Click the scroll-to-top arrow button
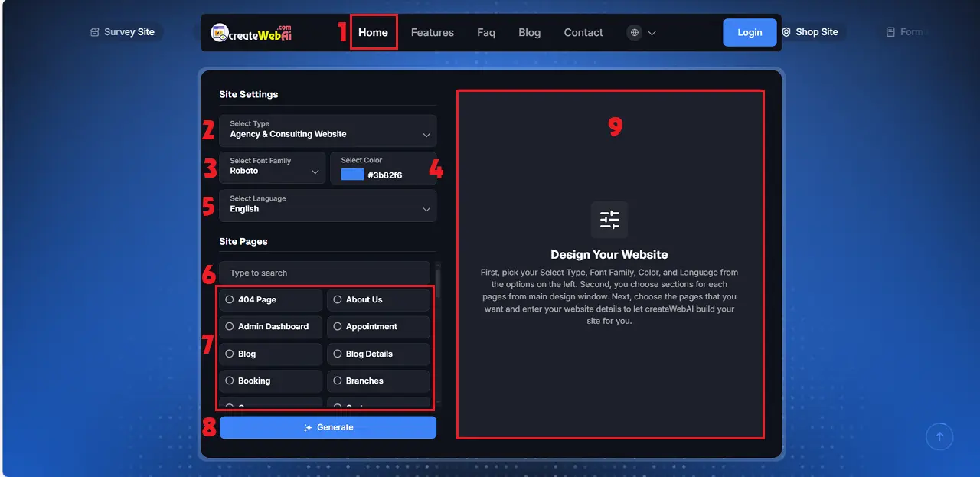The width and height of the screenshot is (980, 477). coord(939,436)
